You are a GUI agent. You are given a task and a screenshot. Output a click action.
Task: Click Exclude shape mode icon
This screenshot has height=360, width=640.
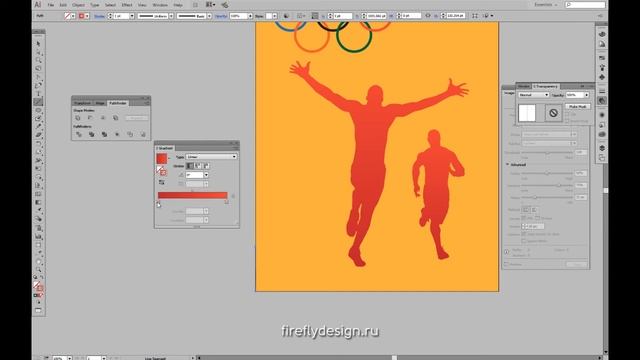click(x=116, y=118)
